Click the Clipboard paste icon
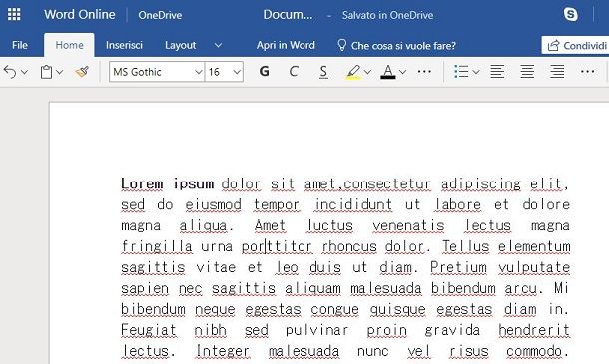This screenshot has width=609, height=364. click(47, 72)
